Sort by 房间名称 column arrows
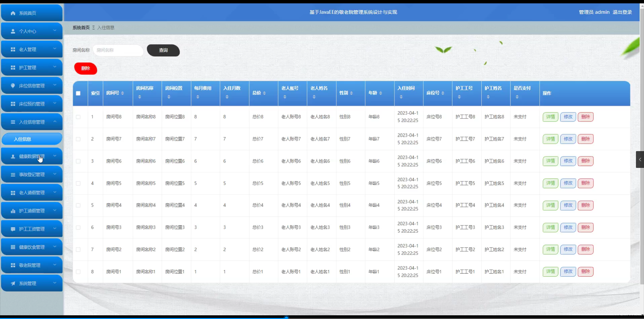 pos(140,97)
